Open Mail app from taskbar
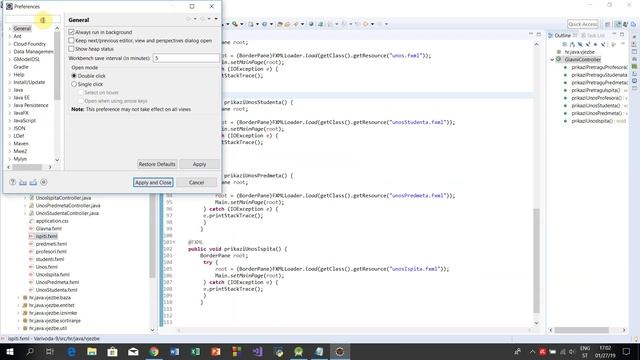Image resolution: width=640 pixels, height=360 pixels. tap(133, 351)
